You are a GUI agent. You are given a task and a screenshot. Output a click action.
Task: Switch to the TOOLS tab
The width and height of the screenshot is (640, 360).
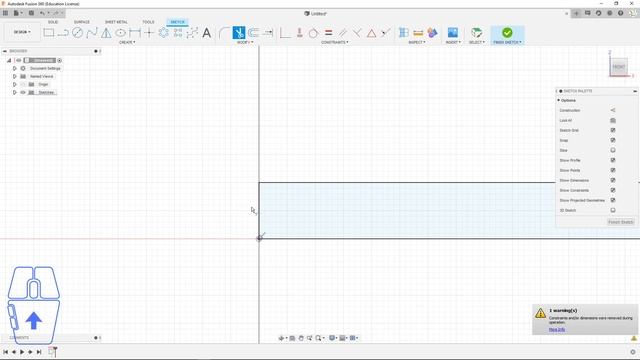148,22
